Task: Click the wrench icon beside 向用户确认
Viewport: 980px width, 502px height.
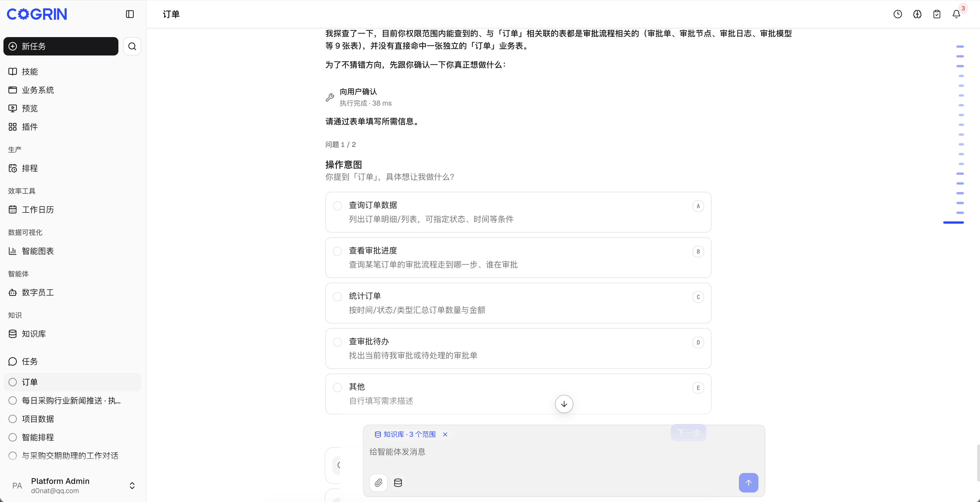Action: [x=330, y=97]
